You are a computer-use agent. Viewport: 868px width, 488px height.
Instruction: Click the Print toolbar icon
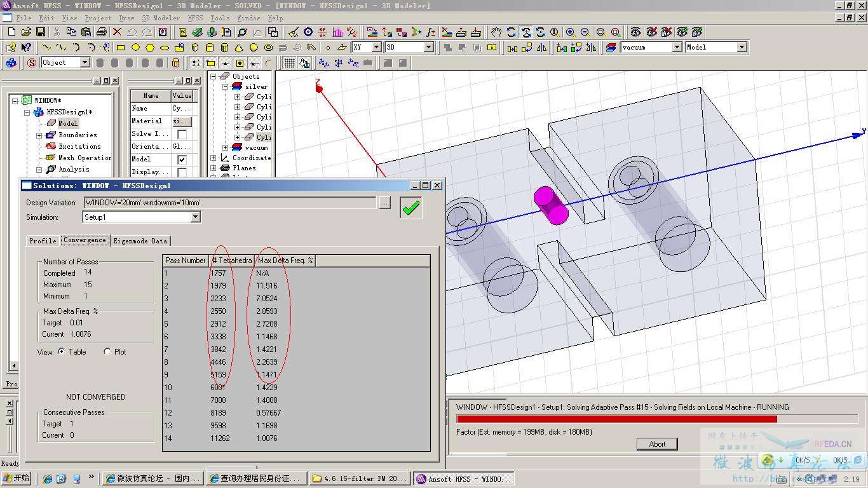pyautogui.click(x=102, y=32)
